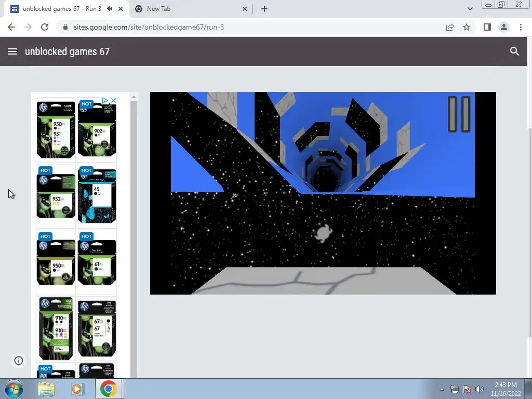
Task: Open unblocked games 67 site title
Action: (x=67, y=51)
